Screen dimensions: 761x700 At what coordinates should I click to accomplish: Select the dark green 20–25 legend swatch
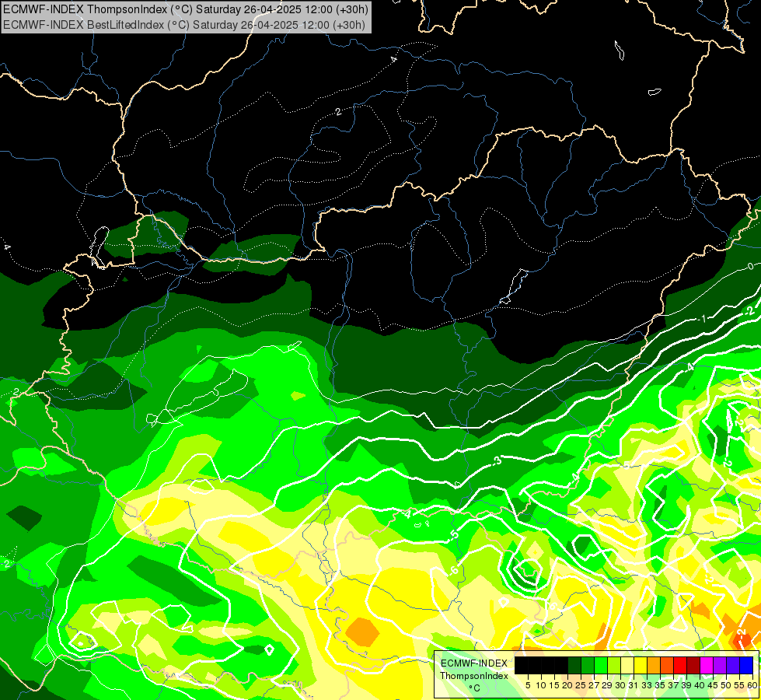[574, 665]
